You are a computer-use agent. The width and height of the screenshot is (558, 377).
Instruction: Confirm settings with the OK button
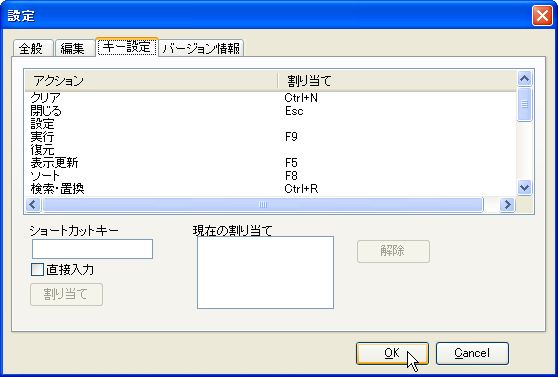tap(392, 353)
